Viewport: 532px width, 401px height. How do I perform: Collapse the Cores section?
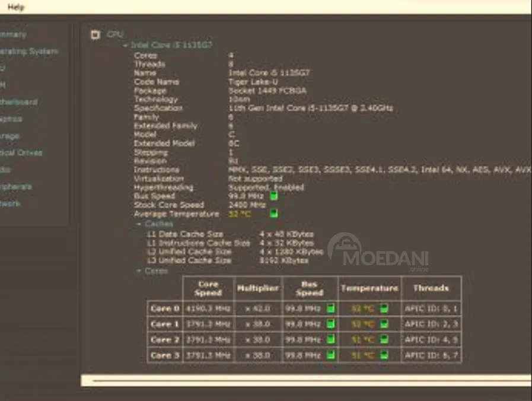[x=139, y=271]
